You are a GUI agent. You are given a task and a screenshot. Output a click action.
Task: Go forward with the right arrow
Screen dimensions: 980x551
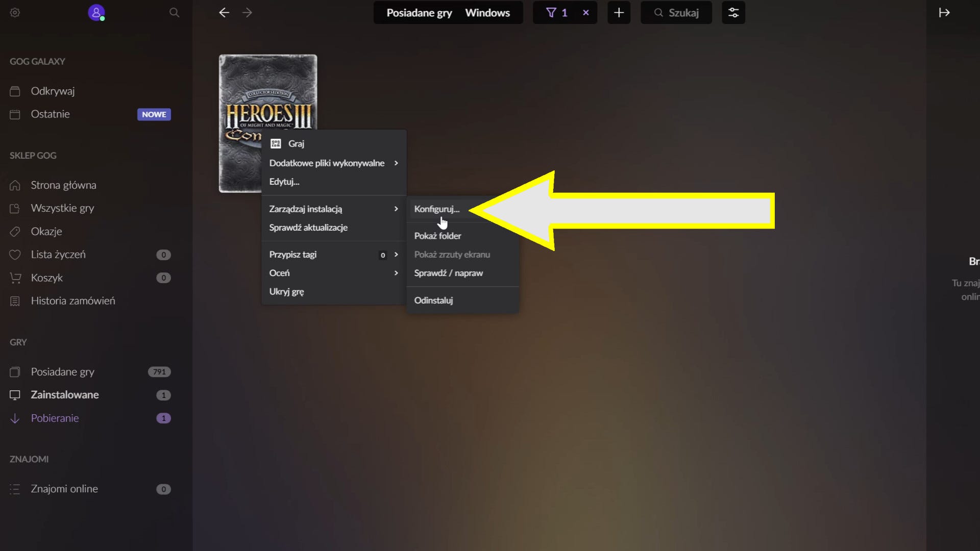248,13
